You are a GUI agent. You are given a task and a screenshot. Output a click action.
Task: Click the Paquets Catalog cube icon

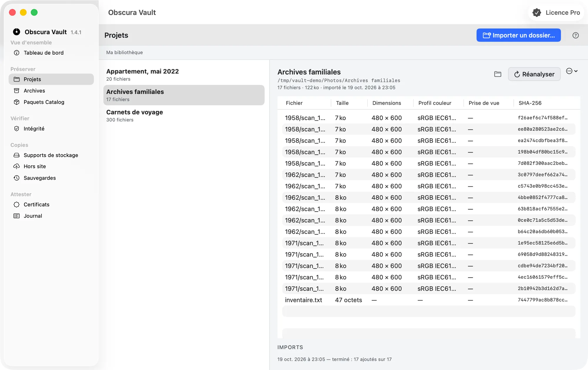[17, 102]
